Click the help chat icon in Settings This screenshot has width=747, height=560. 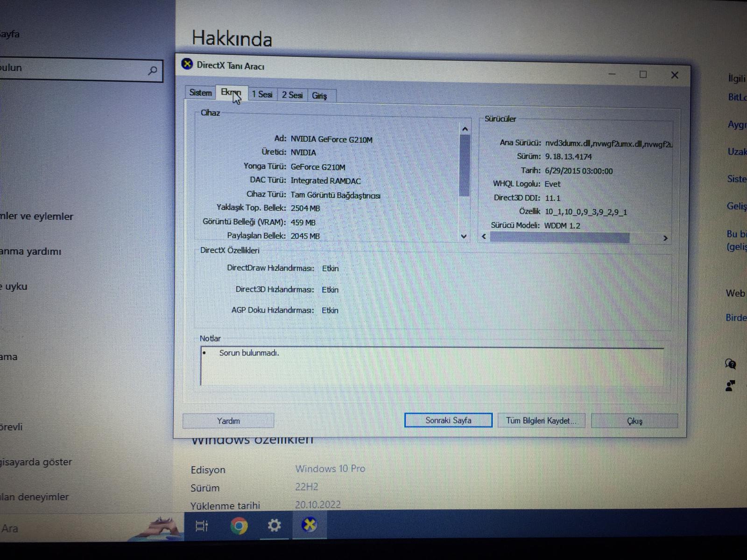click(x=731, y=364)
